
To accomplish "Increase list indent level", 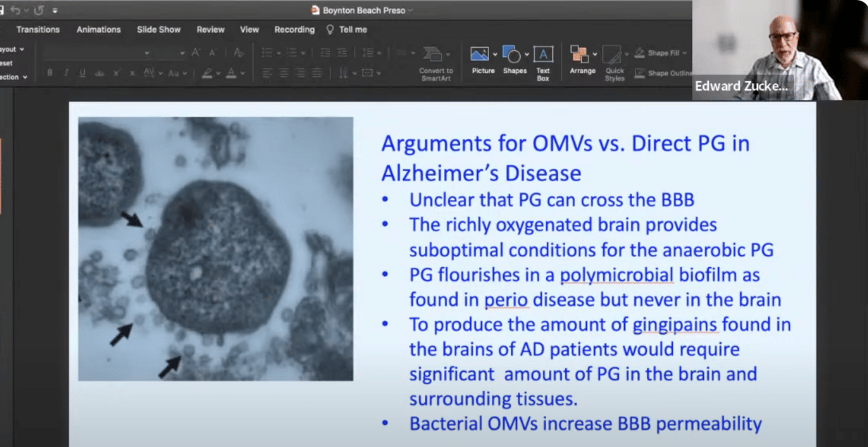I will point(342,52).
